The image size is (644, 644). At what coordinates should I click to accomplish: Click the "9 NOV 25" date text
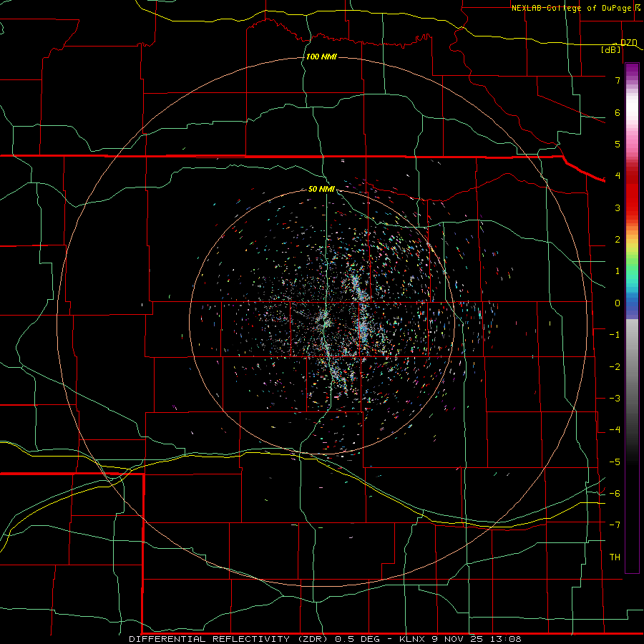[457, 639]
